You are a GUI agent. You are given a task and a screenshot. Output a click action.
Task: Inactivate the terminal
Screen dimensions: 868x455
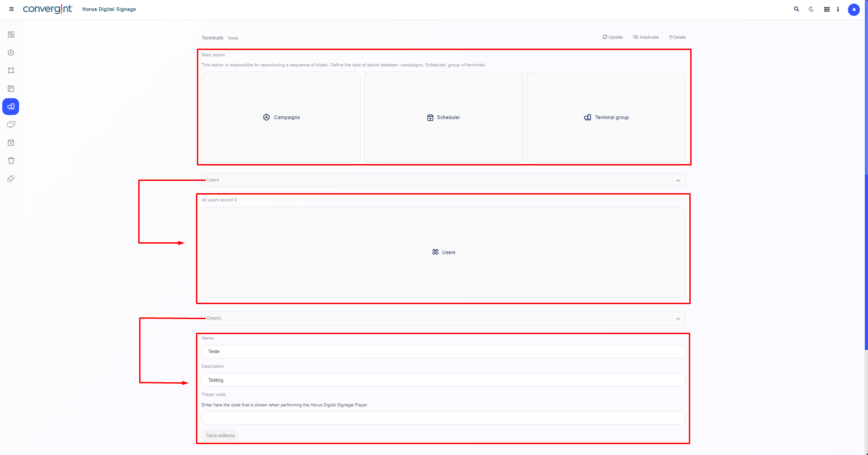pyautogui.click(x=646, y=37)
